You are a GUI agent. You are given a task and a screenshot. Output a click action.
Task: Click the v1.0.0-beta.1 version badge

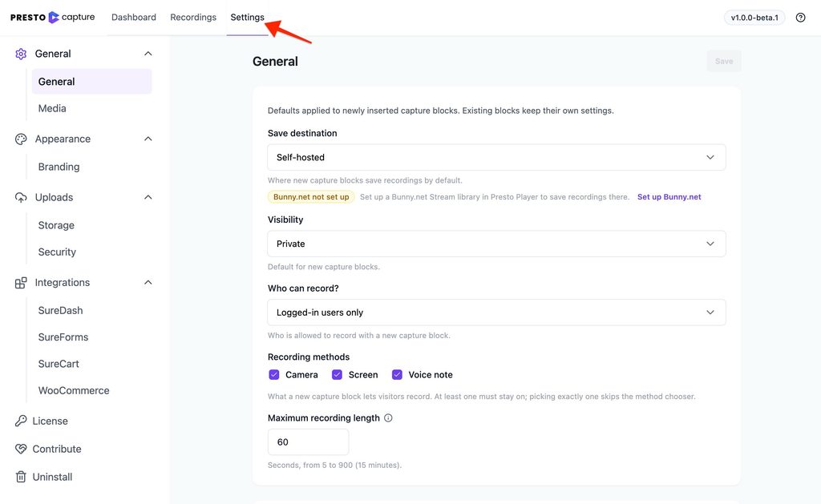point(754,18)
